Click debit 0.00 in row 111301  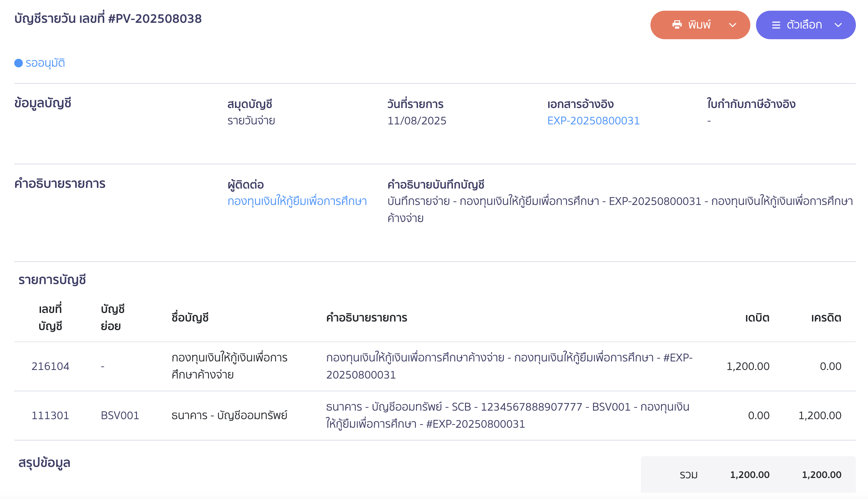pos(759,416)
